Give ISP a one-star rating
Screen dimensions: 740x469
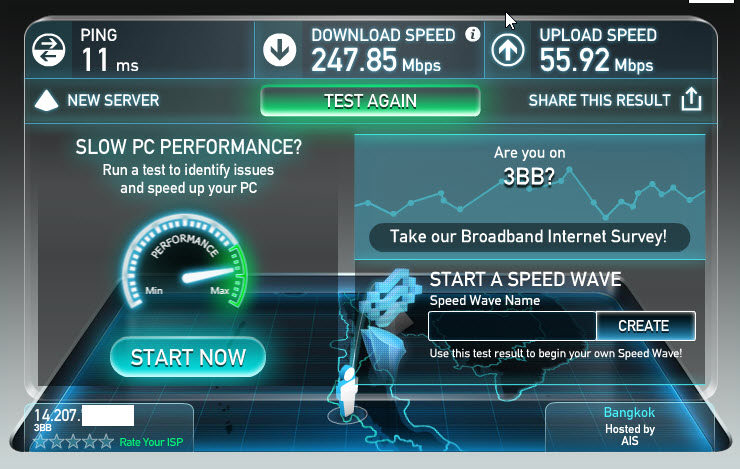(40, 442)
